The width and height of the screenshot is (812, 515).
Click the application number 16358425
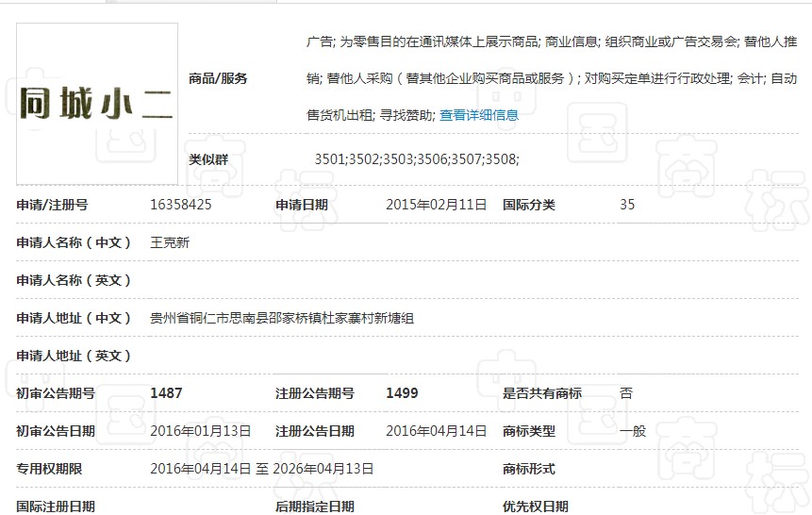(181, 205)
